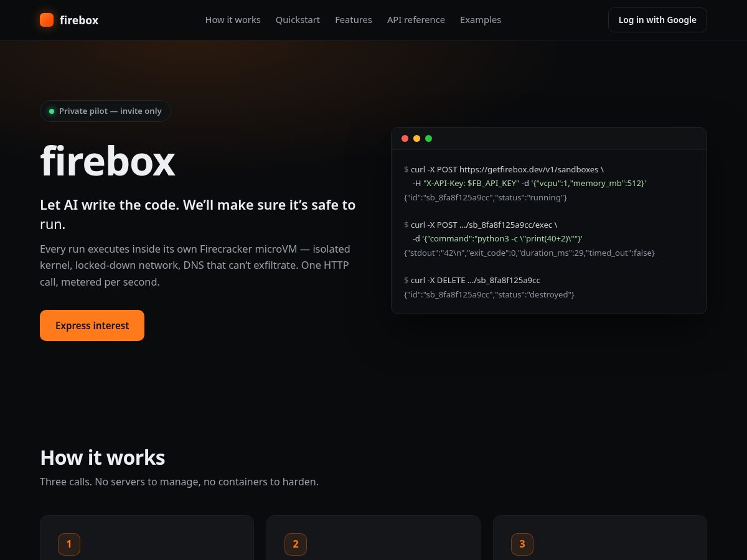Click the 'Three calls. No servers to manage' subtitle

(179, 482)
